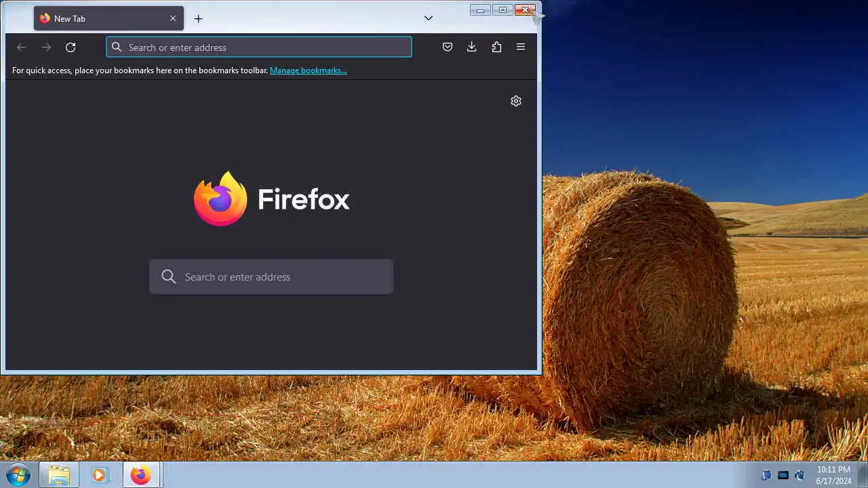Minimize the Firefox window
Viewport: 868px width, 488px height.
tap(480, 10)
